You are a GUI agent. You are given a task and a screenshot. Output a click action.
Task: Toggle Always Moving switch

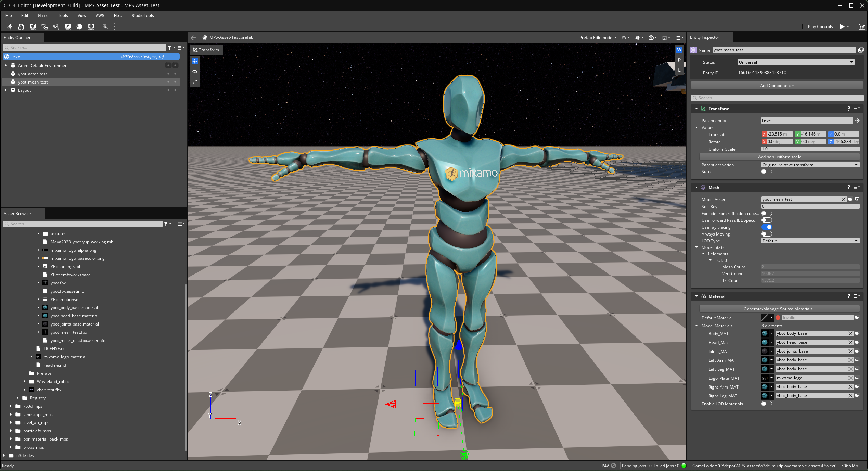pos(767,234)
